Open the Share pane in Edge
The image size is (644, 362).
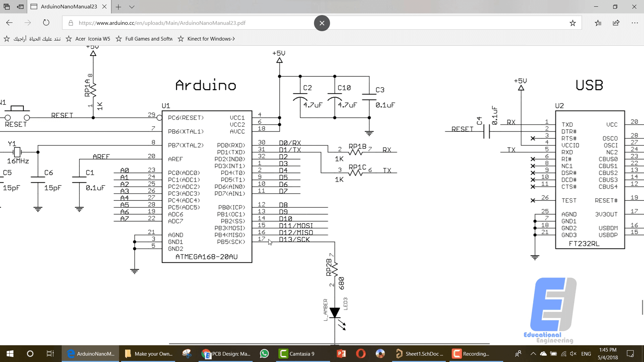[x=616, y=23]
